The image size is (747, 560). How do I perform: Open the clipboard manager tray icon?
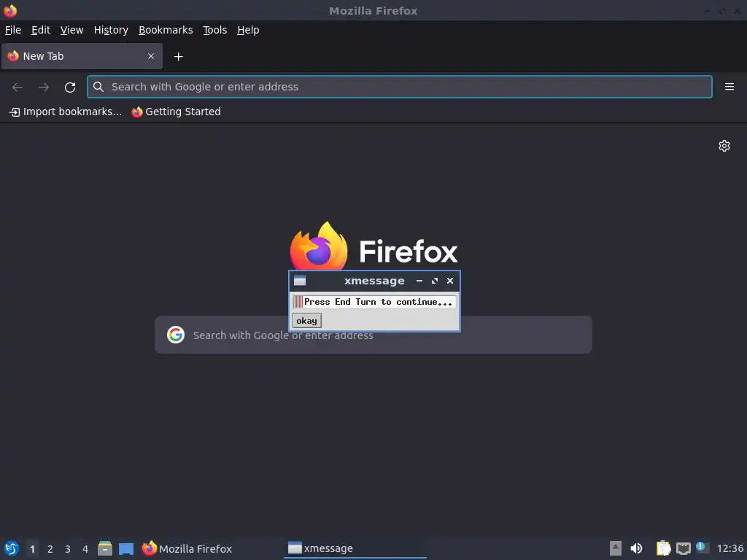(x=663, y=548)
